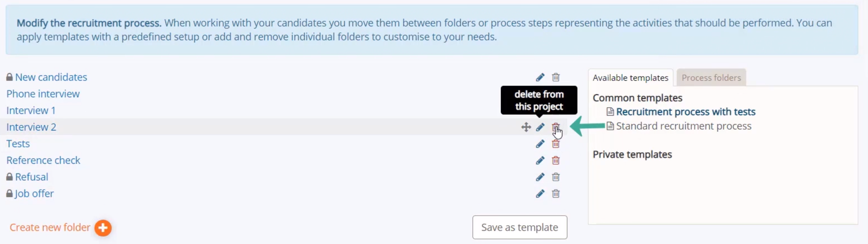Edit the New candidates folder with pencil
Screen dimensions: 868x244
[540, 77]
